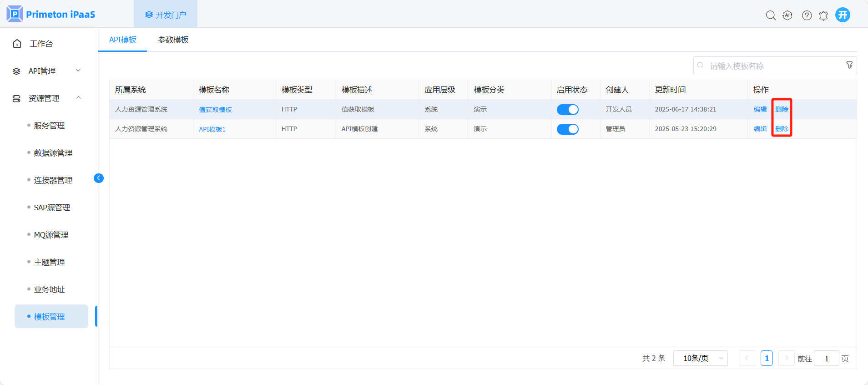The image size is (868, 385).
Task: Edit the 值获取模板 row
Action: [x=760, y=109]
